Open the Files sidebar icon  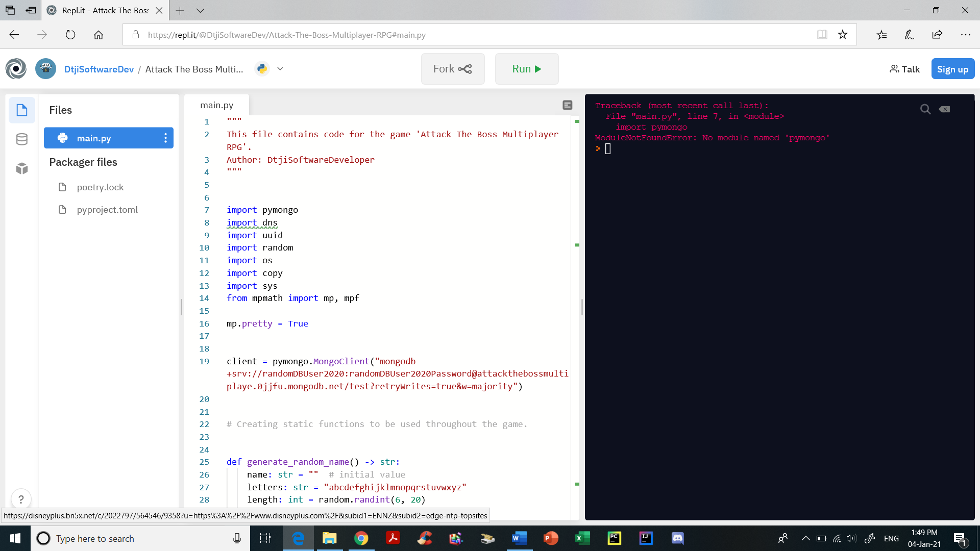pos(21,110)
